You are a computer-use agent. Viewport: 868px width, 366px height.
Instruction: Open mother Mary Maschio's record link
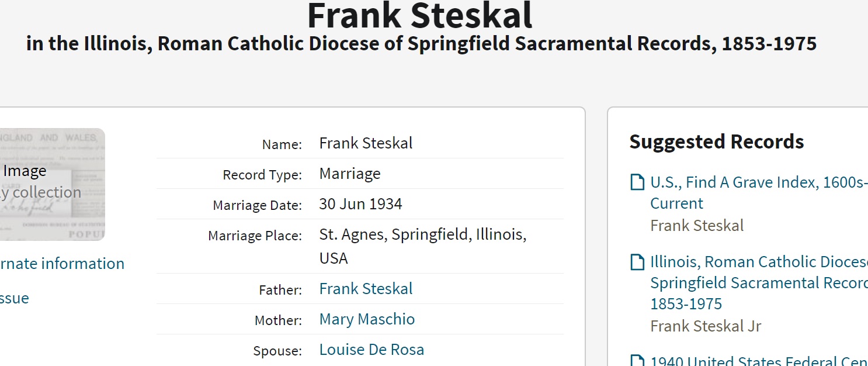click(x=367, y=319)
